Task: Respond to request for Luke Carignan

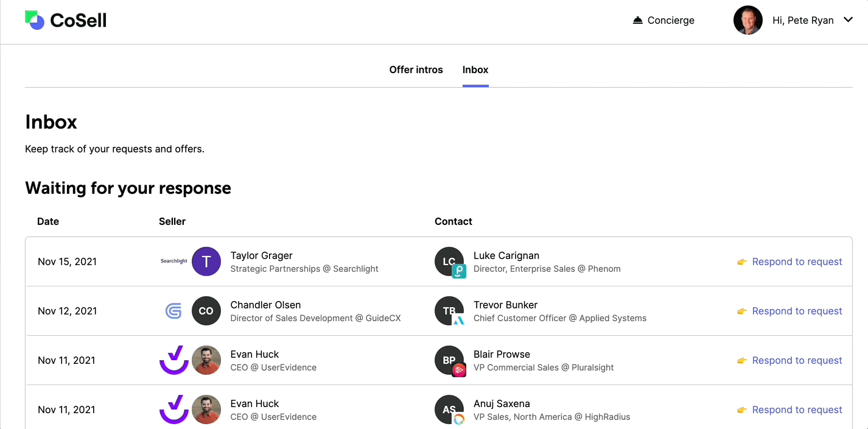Action: point(789,261)
